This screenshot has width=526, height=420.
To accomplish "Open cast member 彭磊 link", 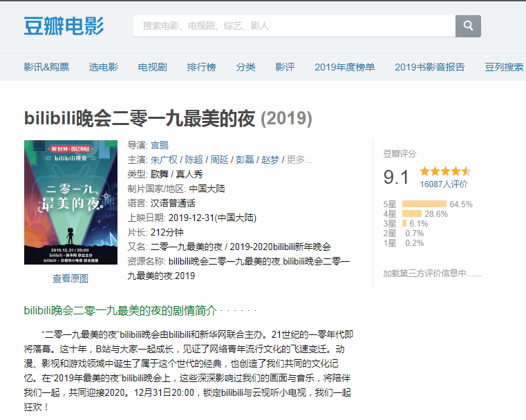I will pyautogui.click(x=245, y=160).
